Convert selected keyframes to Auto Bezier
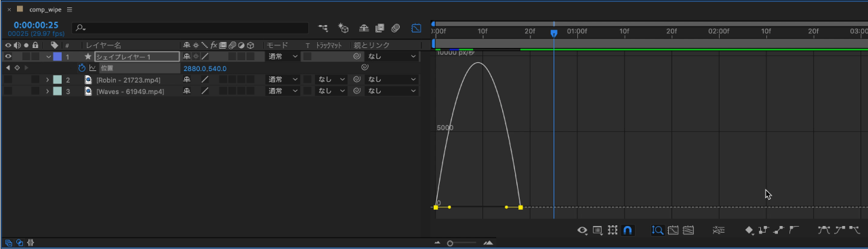 click(x=793, y=231)
